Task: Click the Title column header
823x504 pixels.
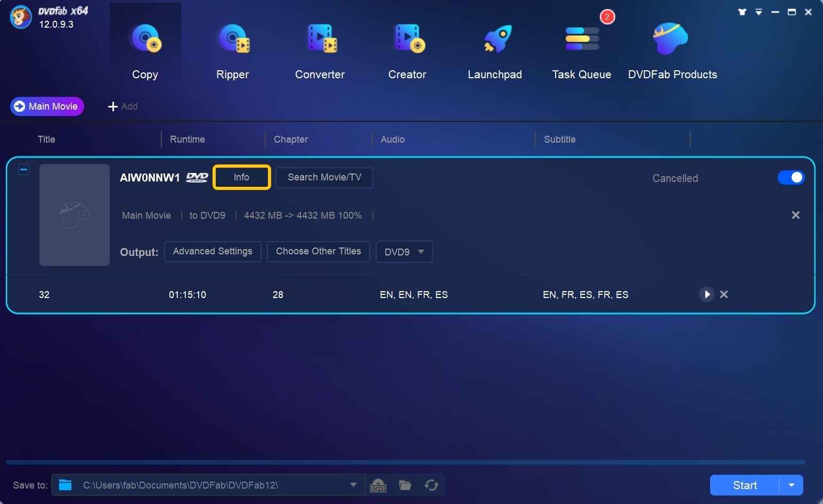Action: tap(46, 139)
